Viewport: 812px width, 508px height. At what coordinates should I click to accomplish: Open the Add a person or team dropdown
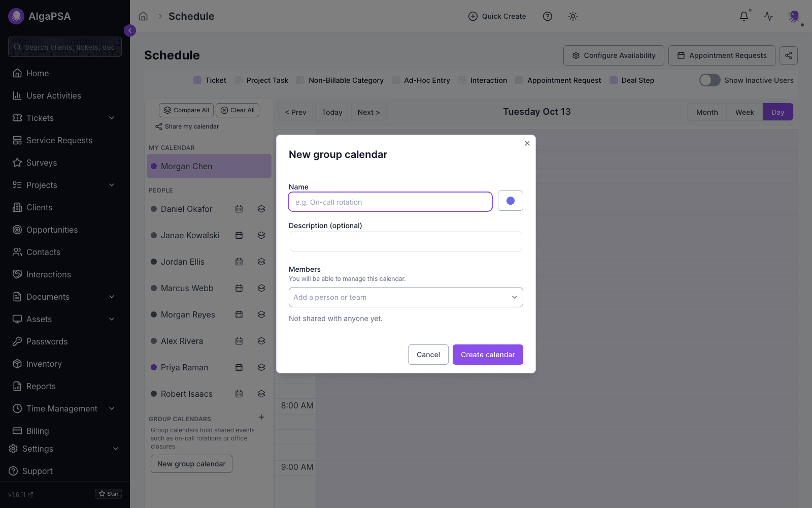406,297
